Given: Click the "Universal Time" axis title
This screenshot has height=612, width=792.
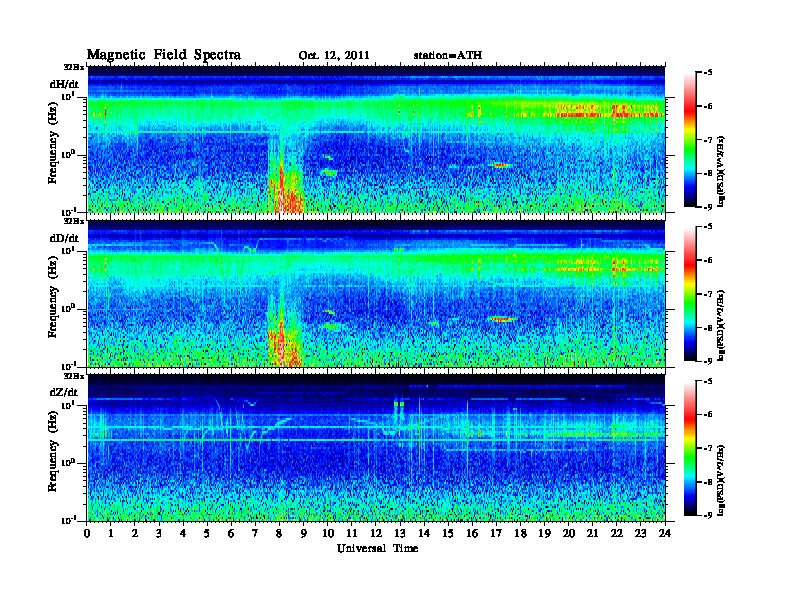Looking at the screenshot, I should pyautogui.click(x=377, y=548).
